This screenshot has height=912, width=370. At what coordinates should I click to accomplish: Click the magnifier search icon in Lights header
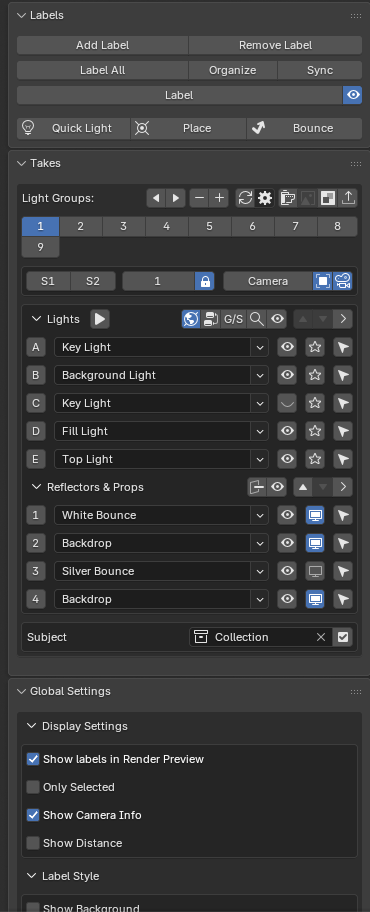[x=257, y=319]
